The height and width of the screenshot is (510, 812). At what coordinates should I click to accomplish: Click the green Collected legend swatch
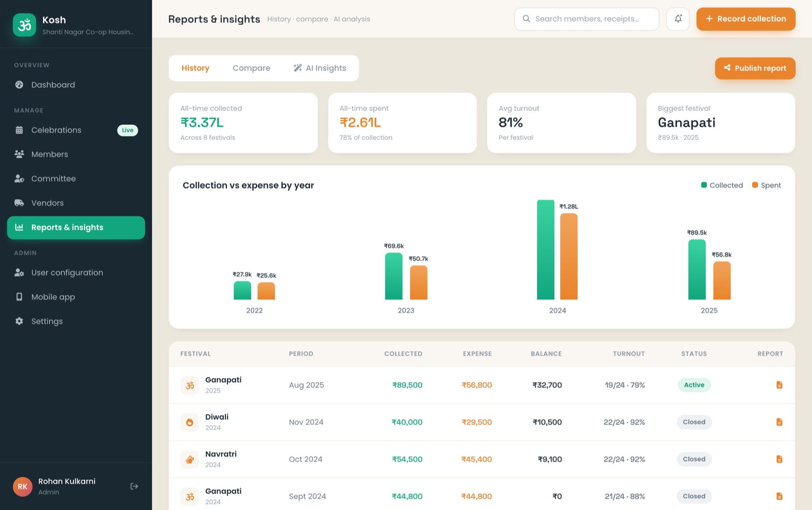(x=704, y=185)
